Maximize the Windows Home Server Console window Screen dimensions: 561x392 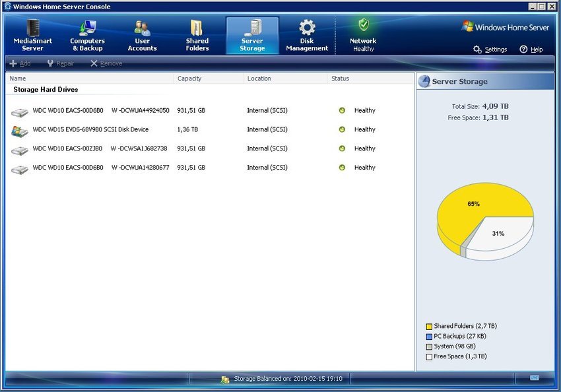click(542, 7)
